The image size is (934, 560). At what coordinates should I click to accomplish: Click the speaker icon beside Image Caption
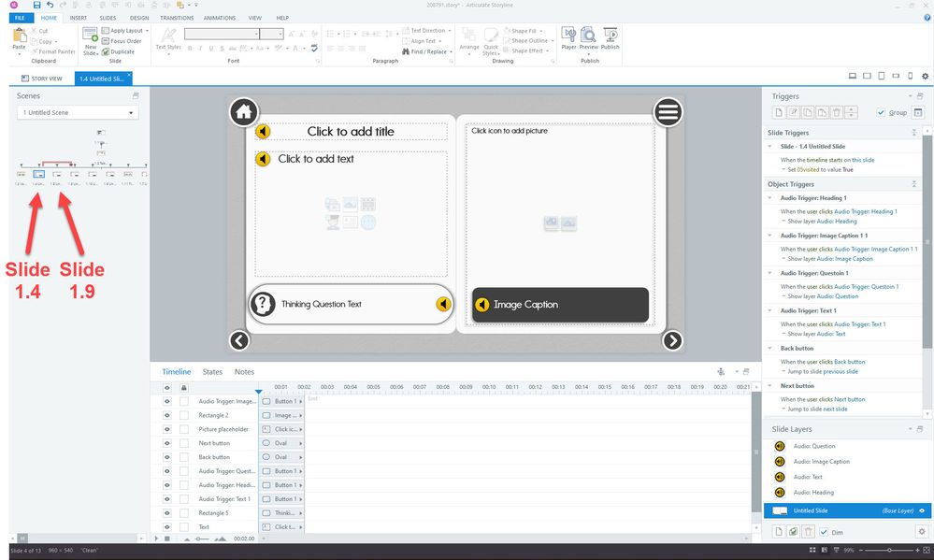coord(482,305)
